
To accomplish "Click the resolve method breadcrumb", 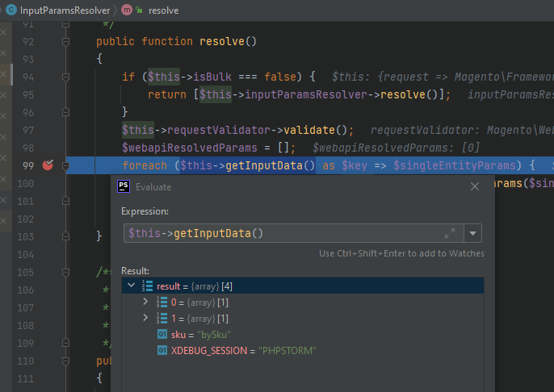I will [x=164, y=10].
